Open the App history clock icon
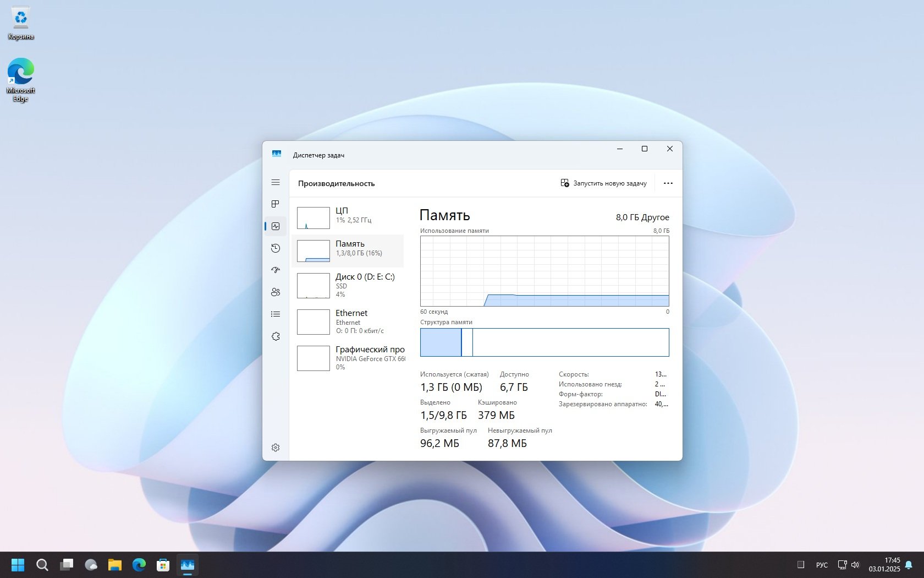Image resolution: width=924 pixels, height=578 pixels. tap(276, 248)
